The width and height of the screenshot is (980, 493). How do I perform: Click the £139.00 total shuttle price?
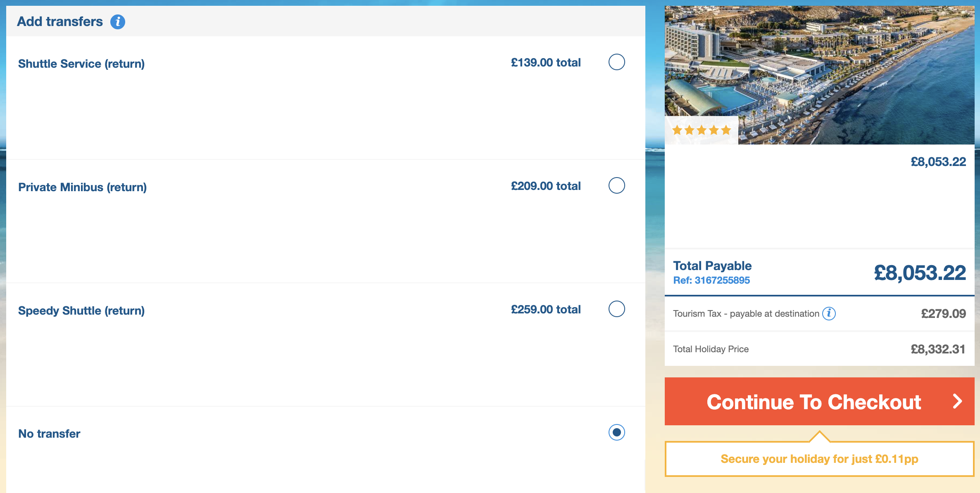point(545,62)
